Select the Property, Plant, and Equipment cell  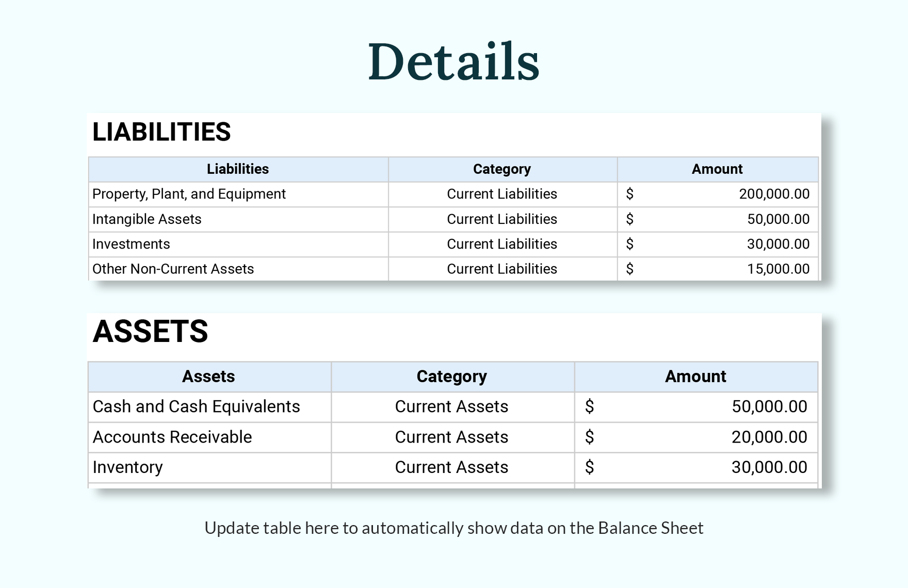click(x=188, y=194)
